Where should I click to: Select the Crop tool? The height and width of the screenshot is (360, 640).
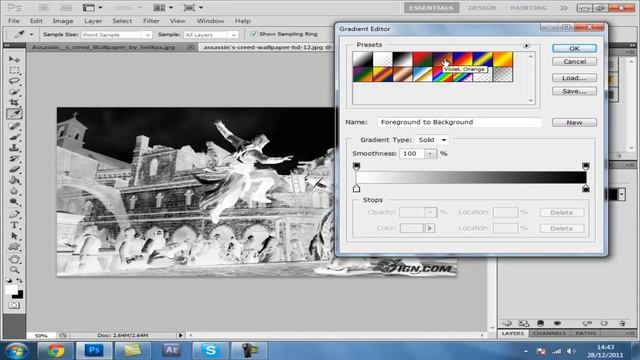tap(14, 102)
